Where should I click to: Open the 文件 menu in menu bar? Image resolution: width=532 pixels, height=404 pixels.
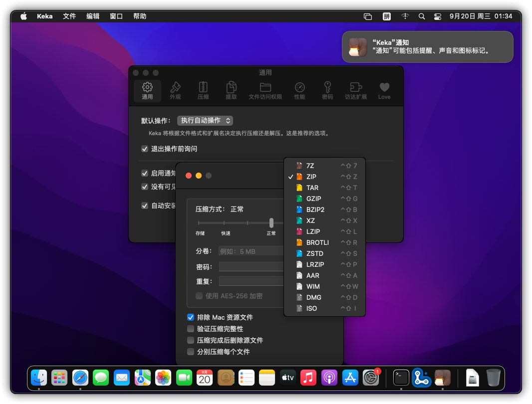69,16
